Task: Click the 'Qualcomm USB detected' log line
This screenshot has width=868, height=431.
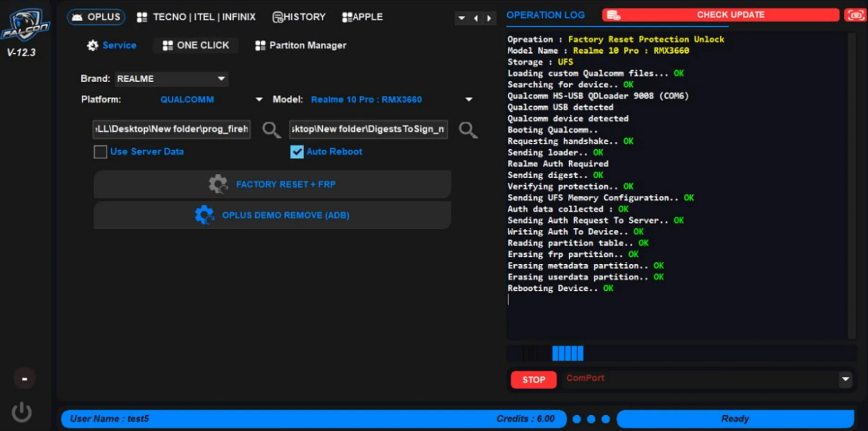Action: click(560, 107)
